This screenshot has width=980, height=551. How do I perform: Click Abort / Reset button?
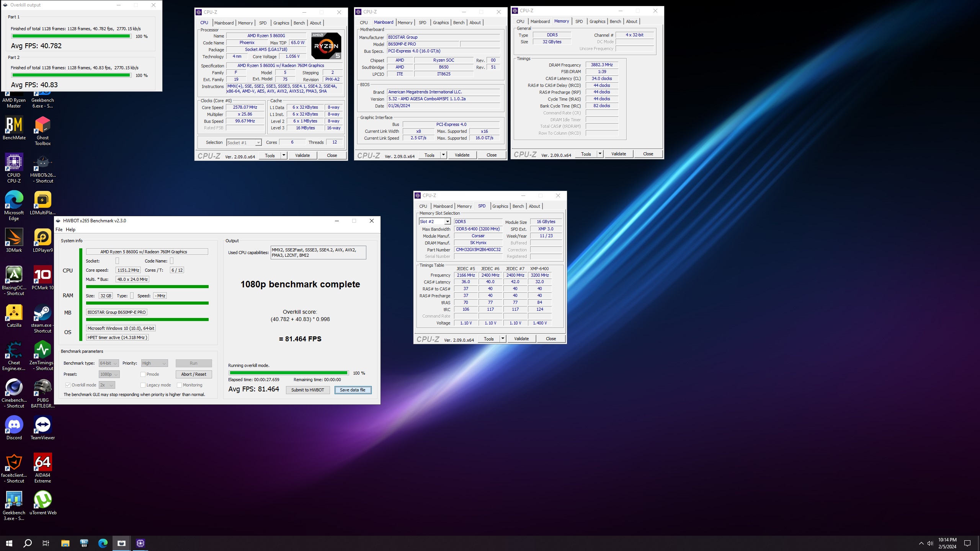click(194, 374)
